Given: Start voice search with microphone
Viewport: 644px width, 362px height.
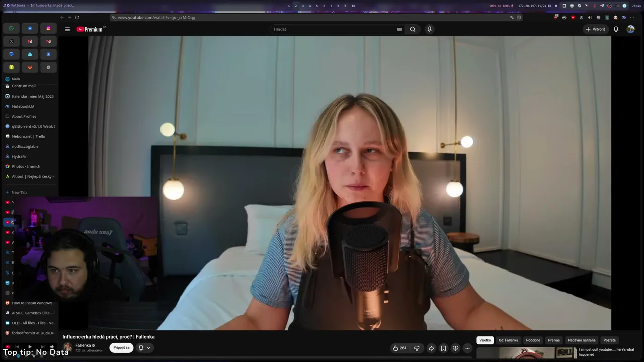Looking at the screenshot, I should [429, 29].
